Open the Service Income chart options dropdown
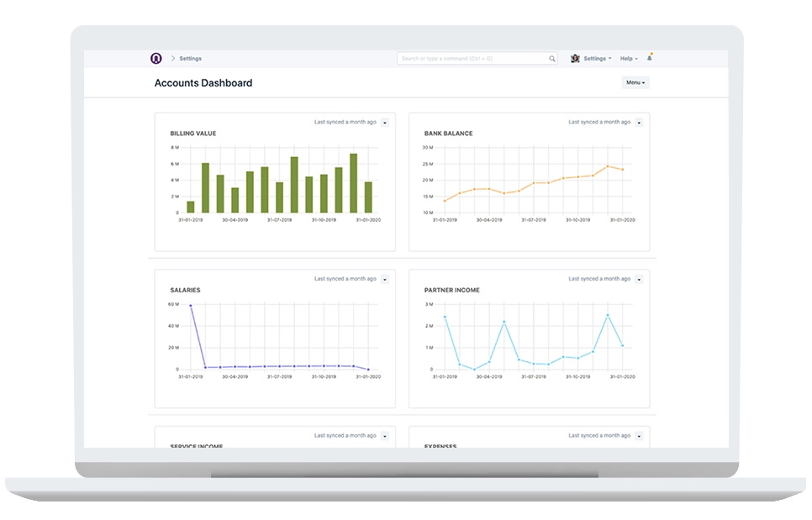Screen dimensions: 812x520 [385, 436]
